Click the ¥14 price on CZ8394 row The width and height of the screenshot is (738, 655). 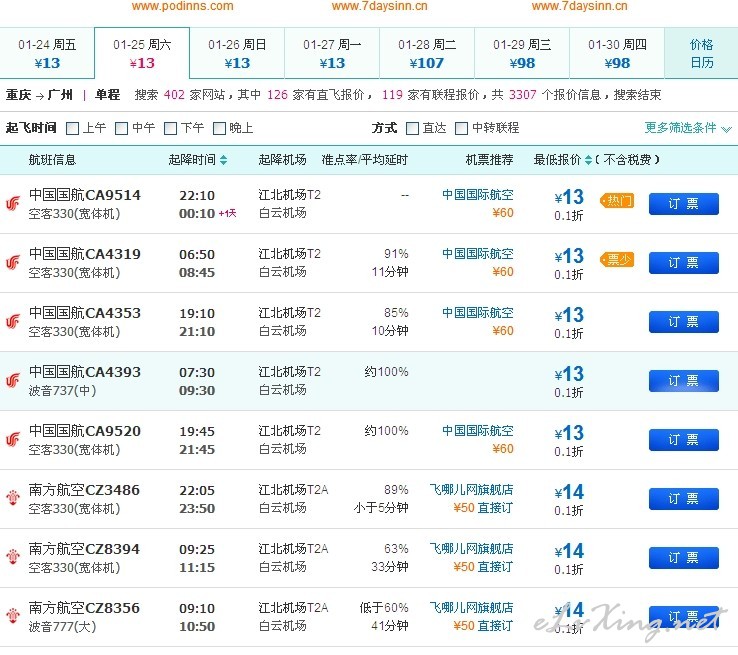click(570, 551)
